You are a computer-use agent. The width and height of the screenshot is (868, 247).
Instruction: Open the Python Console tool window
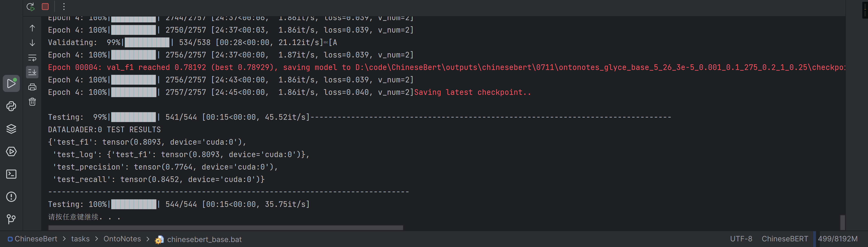click(11, 106)
